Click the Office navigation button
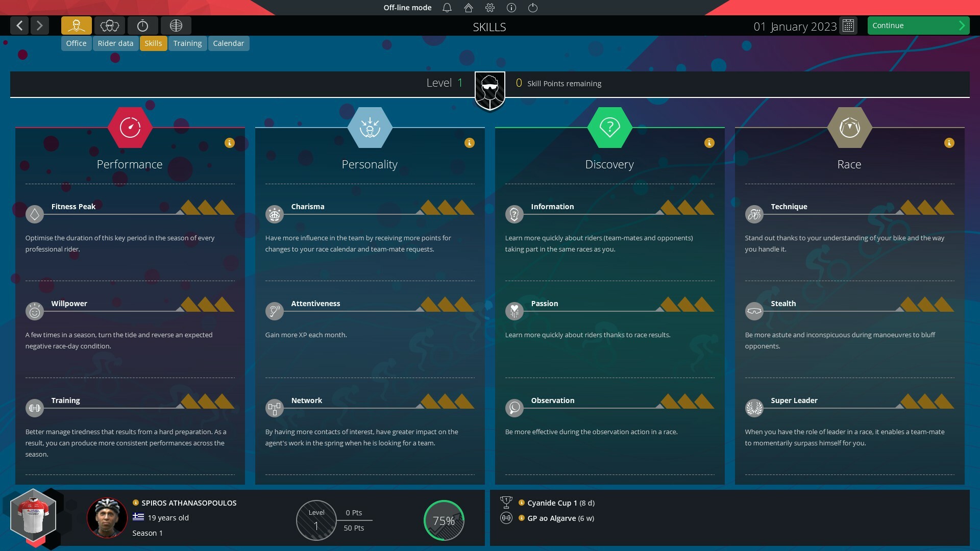The image size is (980, 551). click(x=76, y=43)
